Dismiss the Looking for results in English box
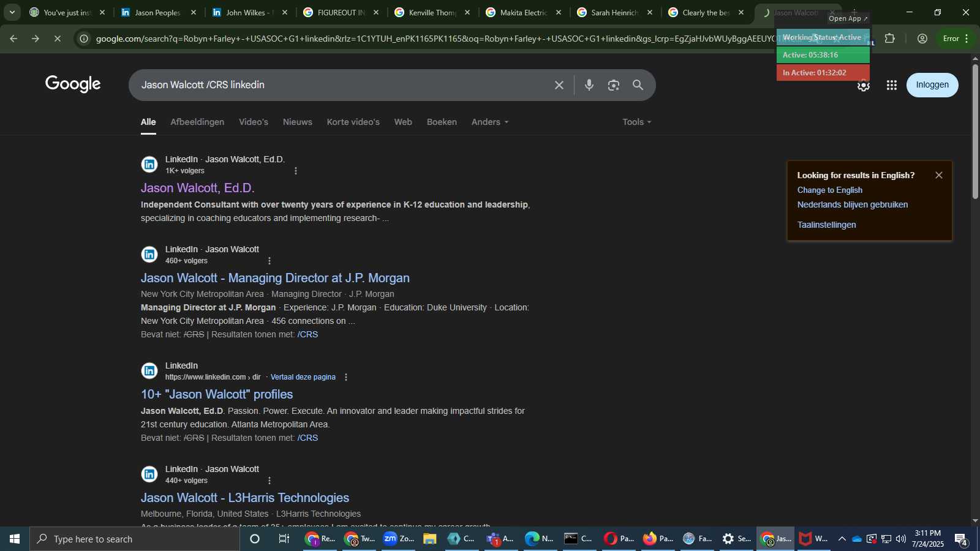Viewport: 980px width, 551px height. (x=938, y=175)
